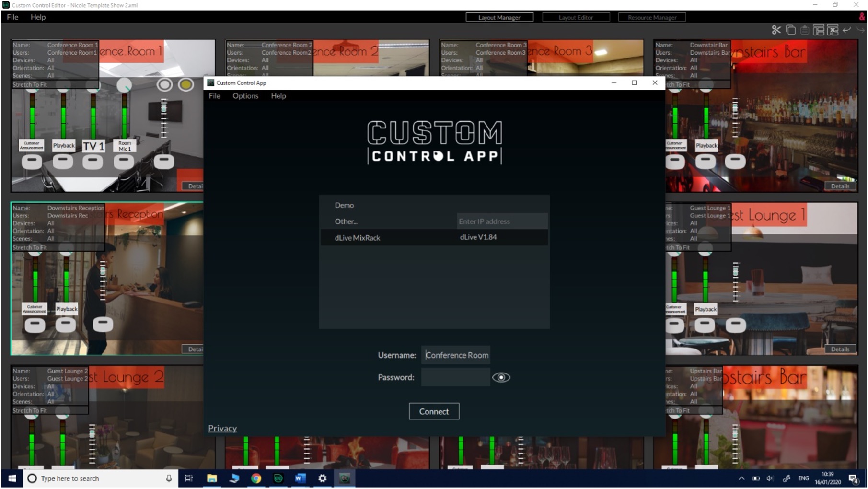Open Settings gear from the taskbar

[x=323, y=478]
